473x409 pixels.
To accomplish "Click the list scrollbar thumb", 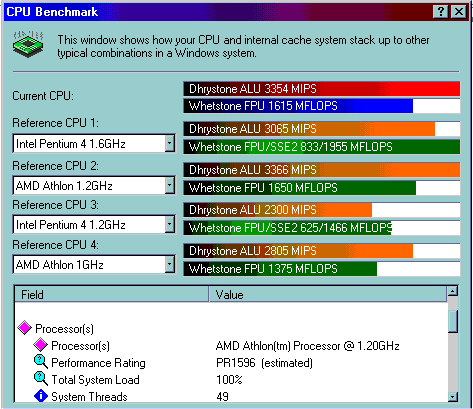I will click(453, 321).
